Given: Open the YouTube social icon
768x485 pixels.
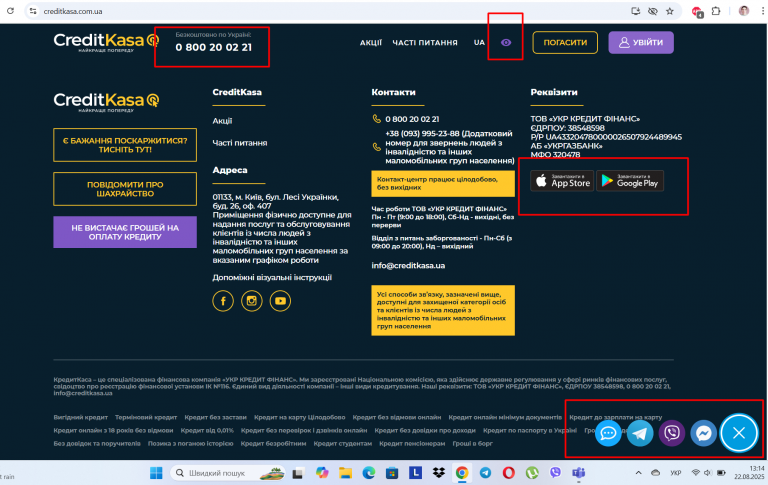Looking at the screenshot, I should [280, 301].
